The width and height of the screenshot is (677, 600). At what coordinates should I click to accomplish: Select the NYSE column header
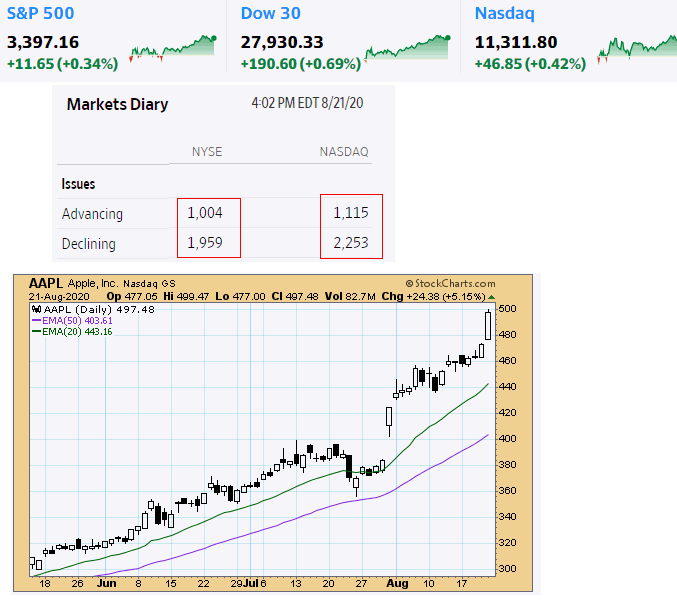207,152
